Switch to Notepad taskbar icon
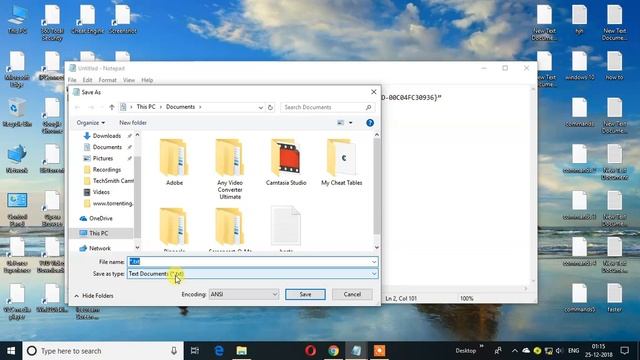Viewport: 640px width, 360px height. point(356,351)
